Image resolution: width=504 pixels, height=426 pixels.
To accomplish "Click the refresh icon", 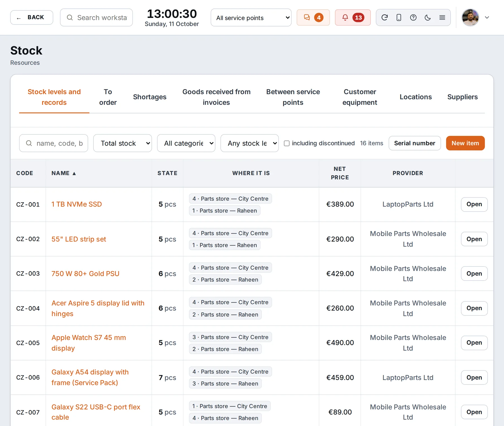I will (384, 17).
